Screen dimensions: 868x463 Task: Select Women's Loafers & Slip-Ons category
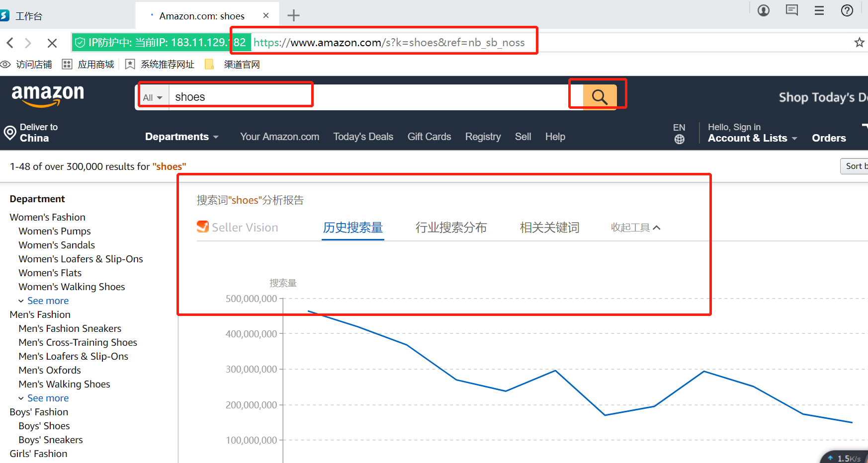tap(81, 259)
